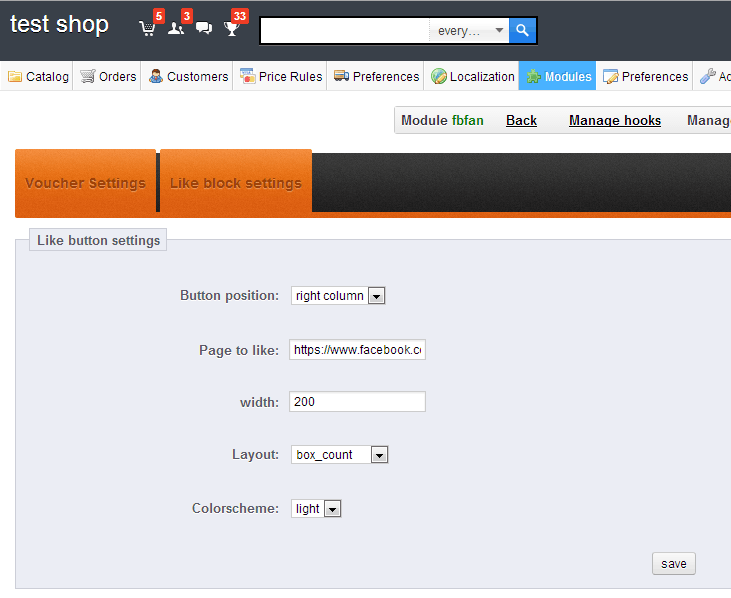Open the trophy notifications icon
This screenshot has height=598, width=731.
(232, 28)
